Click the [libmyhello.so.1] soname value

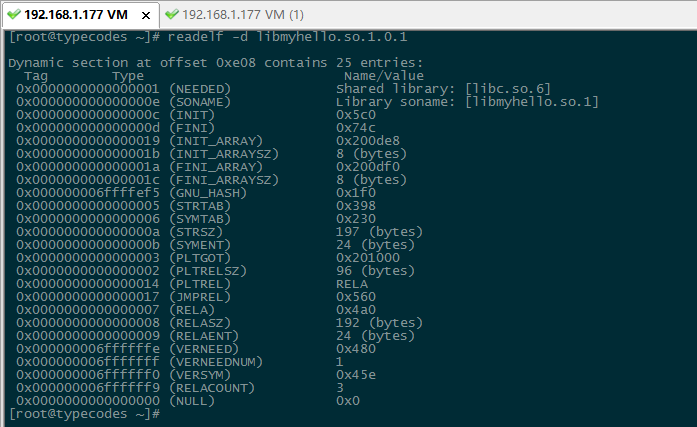pyautogui.click(x=532, y=102)
